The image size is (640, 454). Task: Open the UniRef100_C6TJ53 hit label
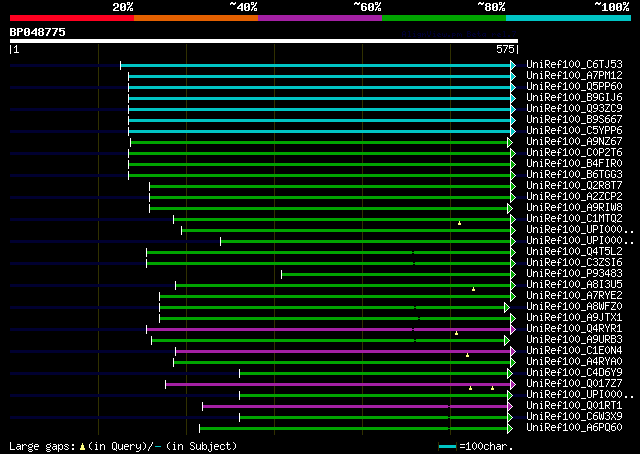[x=574, y=64]
